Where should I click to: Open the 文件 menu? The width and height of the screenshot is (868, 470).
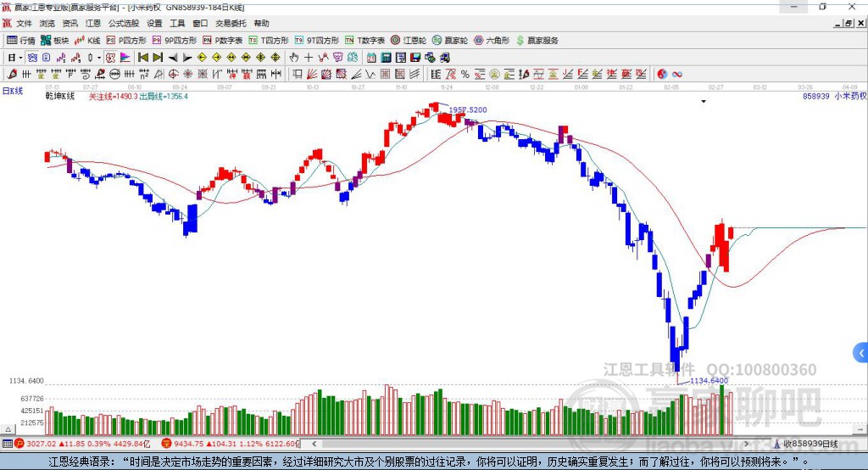[24, 23]
